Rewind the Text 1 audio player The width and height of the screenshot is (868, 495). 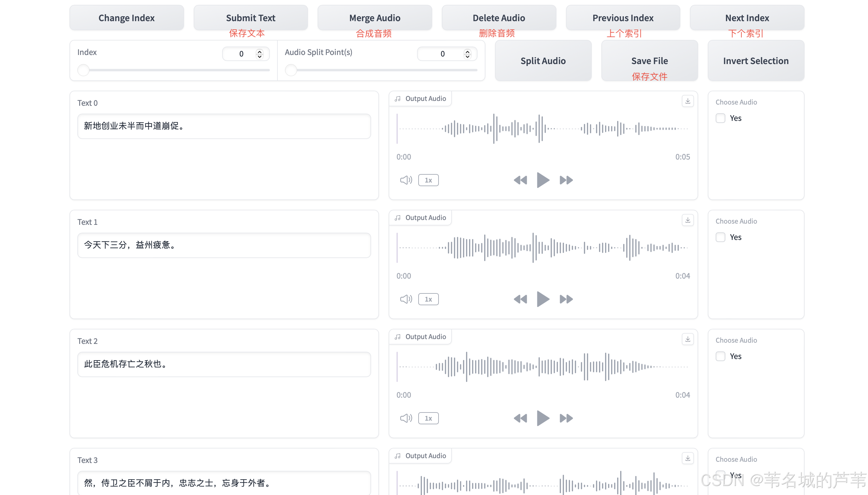coord(520,299)
